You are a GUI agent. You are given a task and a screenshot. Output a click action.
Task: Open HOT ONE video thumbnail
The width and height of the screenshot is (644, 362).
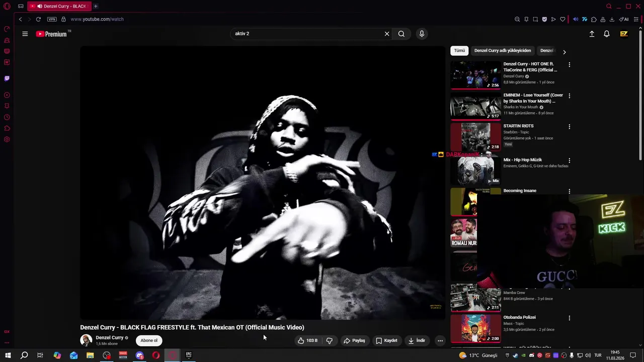[475, 75]
